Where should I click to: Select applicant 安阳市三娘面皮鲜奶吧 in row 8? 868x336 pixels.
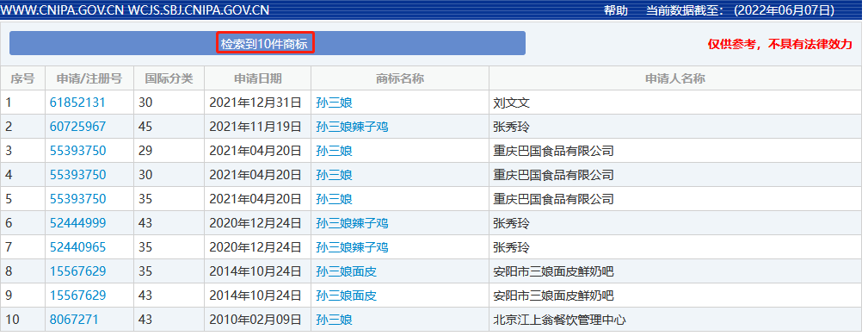click(x=553, y=271)
